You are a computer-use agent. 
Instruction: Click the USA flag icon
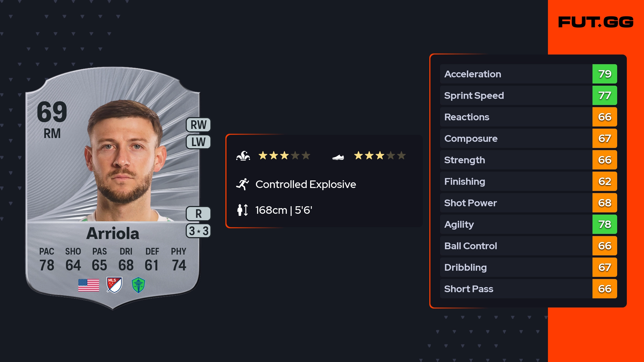tap(89, 285)
